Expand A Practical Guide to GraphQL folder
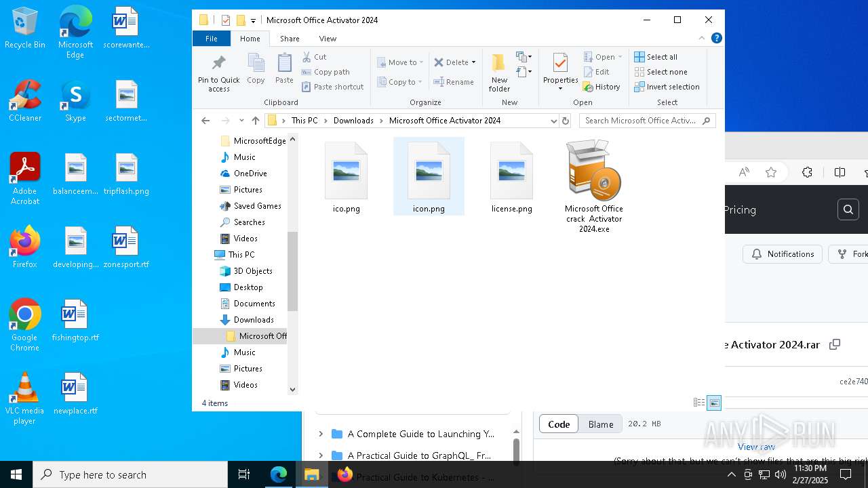Image resolution: width=868 pixels, height=488 pixels. point(321,455)
